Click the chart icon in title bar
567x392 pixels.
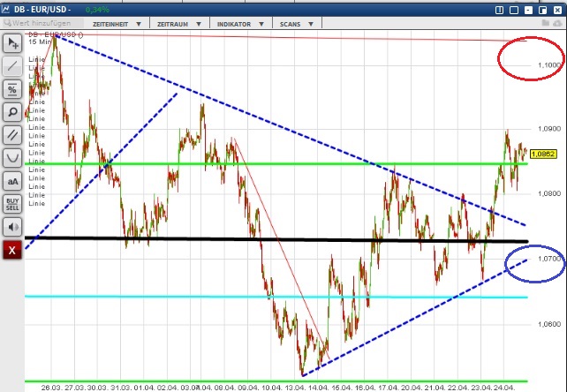pyautogui.click(x=6, y=9)
